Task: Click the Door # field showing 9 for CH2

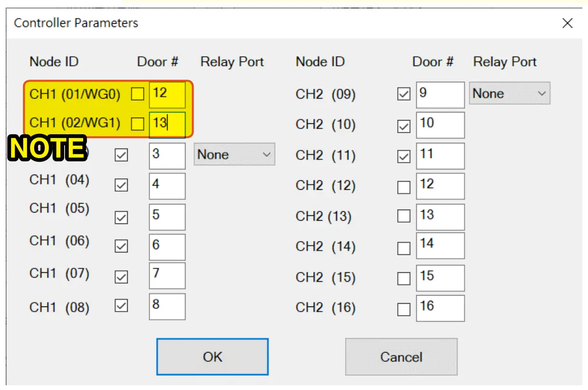Action: 440,94
